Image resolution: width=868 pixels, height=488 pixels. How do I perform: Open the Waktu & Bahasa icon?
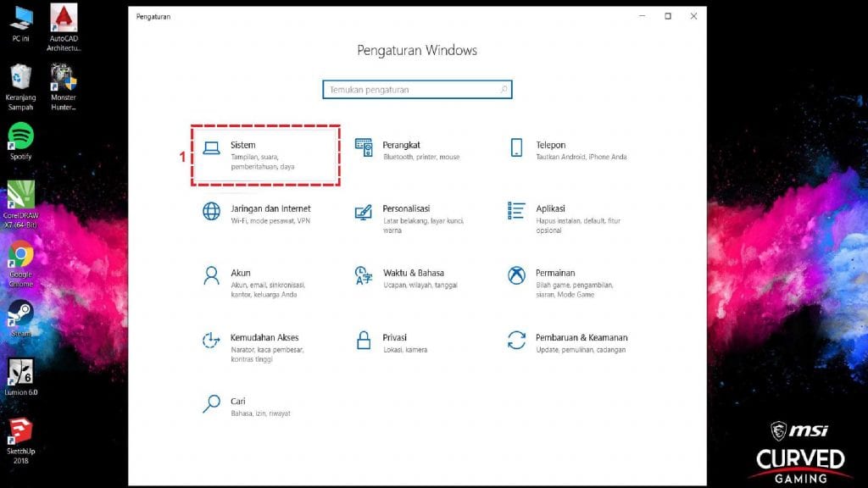point(363,275)
